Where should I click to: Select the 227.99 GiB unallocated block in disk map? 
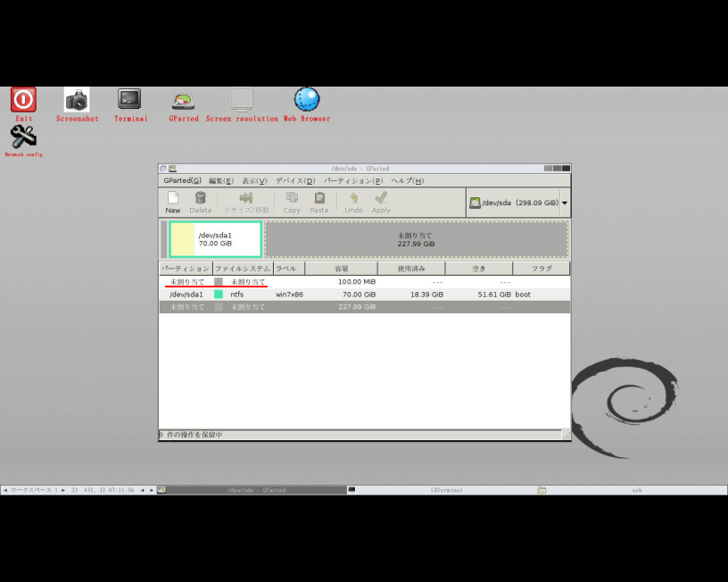pyautogui.click(x=416, y=239)
